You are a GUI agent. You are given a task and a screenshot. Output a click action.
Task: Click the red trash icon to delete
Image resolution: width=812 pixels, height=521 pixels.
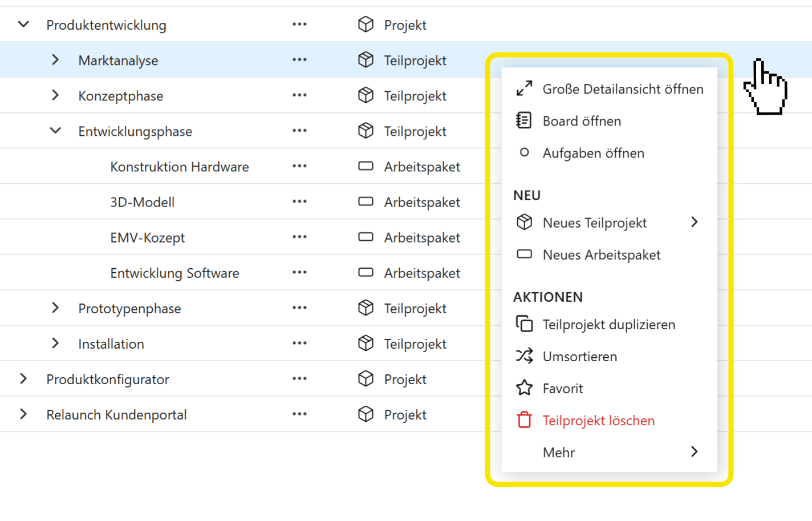524,421
